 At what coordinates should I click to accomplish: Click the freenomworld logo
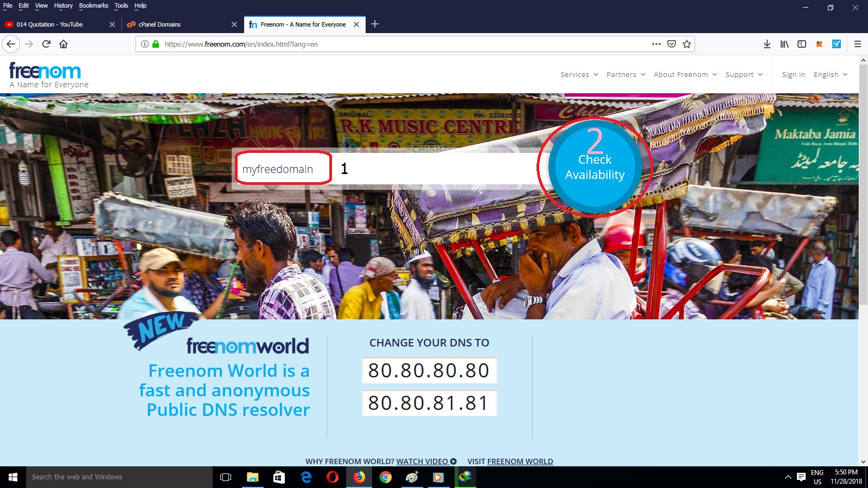coord(248,346)
